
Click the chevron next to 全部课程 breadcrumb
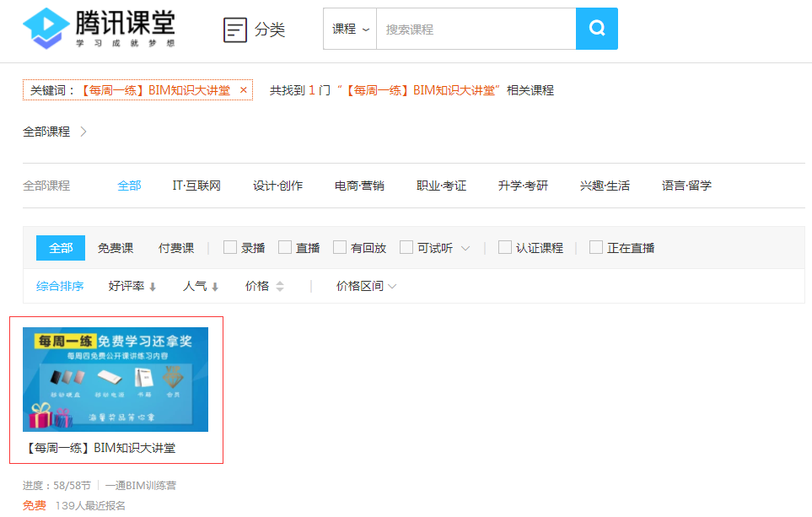[83, 132]
